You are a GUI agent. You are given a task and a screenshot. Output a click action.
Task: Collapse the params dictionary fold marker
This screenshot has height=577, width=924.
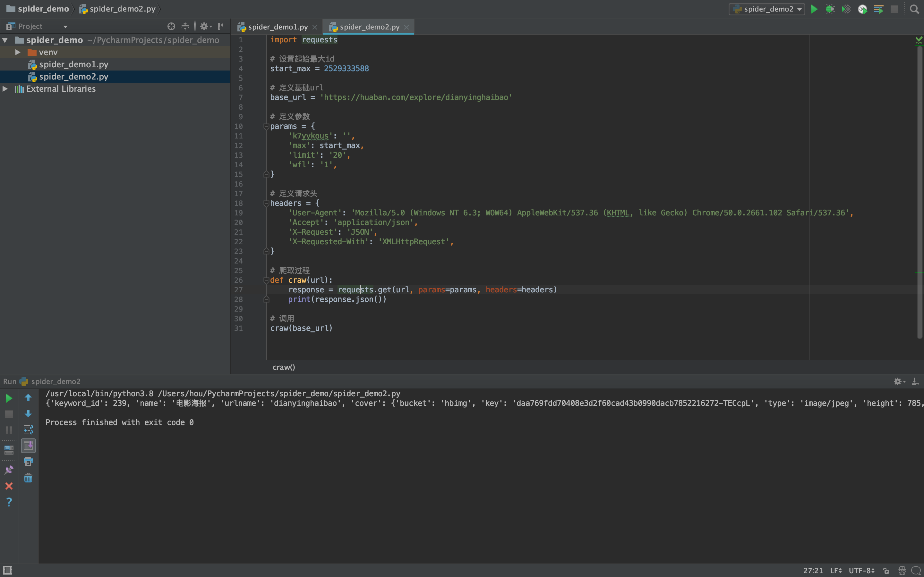click(x=266, y=126)
